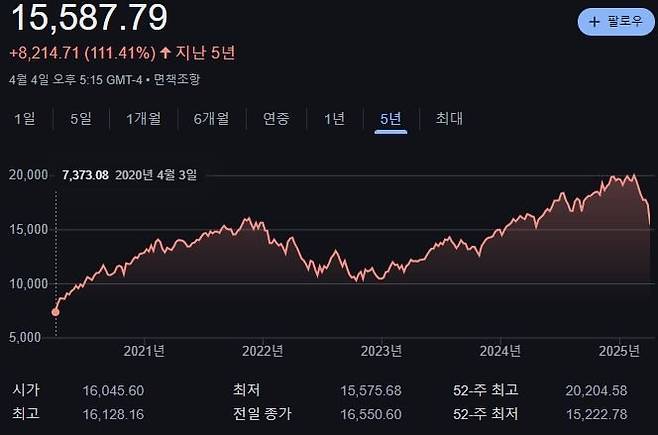
Task: Click the 2023년 x-axis label
Action: (381, 351)
